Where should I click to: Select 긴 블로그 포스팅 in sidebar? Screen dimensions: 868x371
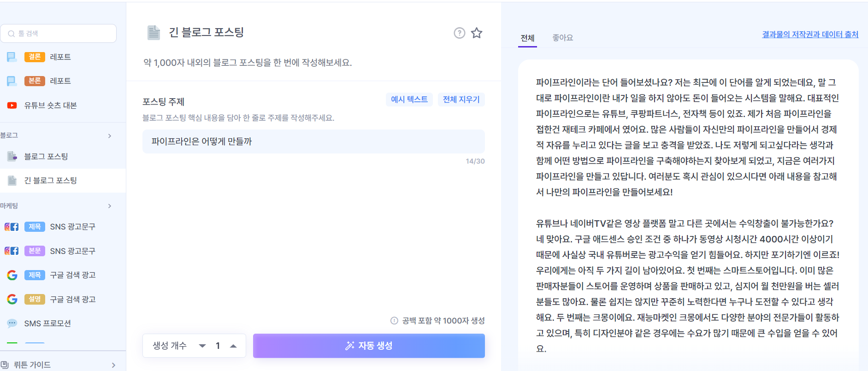click(x=63, y=180)
